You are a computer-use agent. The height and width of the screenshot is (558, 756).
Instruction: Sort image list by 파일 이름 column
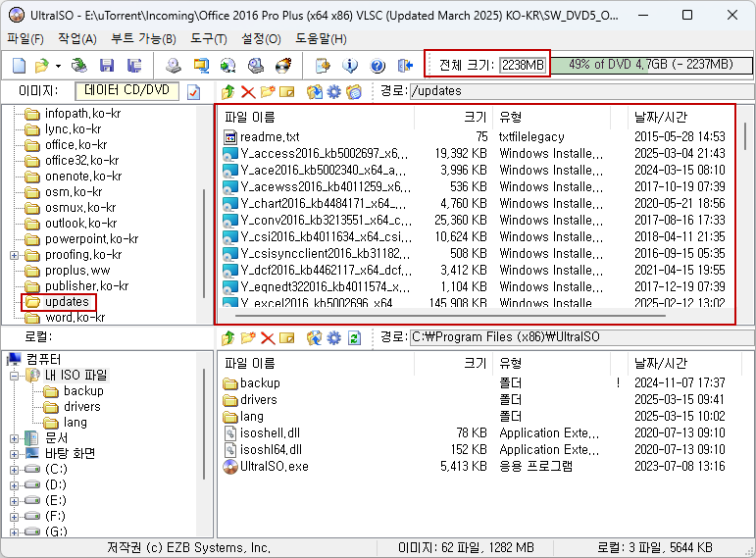point(316,118)
